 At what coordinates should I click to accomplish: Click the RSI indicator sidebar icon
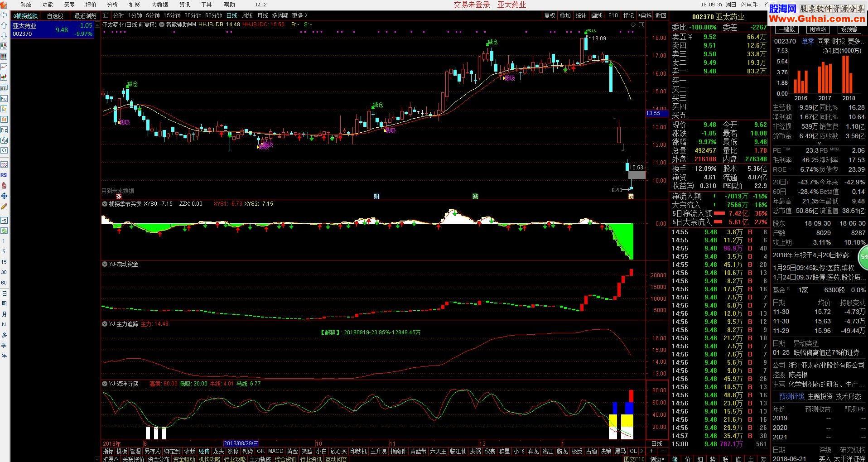coord(4,175)
